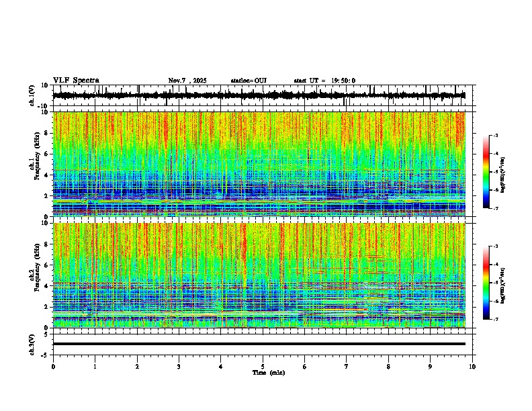Click the "VLF Spectra" title text
Image resolution: width=532 pixels, height=411 pixels.
tap(76, 81)
